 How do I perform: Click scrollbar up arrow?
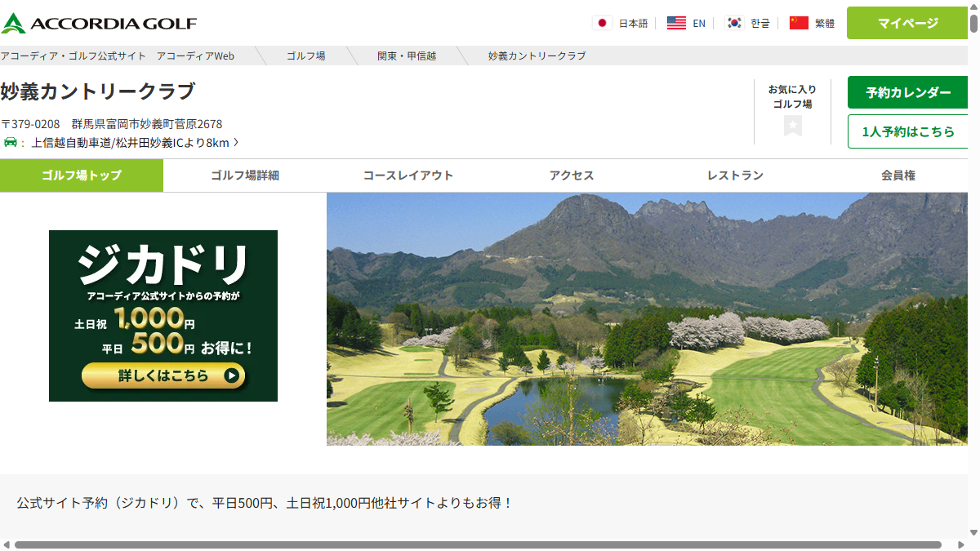(x=974, y=6)
